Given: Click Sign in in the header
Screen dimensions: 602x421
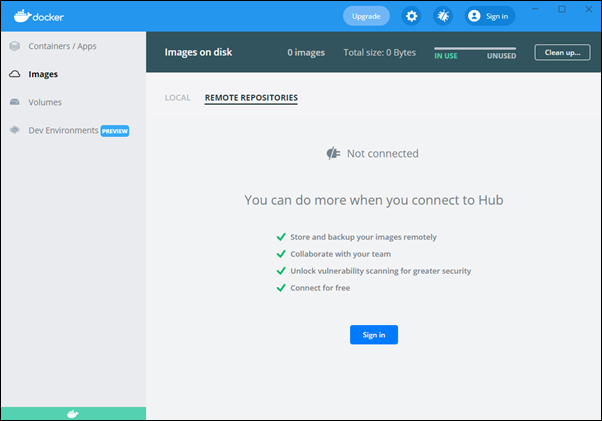Looking at the screenshot, I should pyautogui.click(x=490, y=16).
